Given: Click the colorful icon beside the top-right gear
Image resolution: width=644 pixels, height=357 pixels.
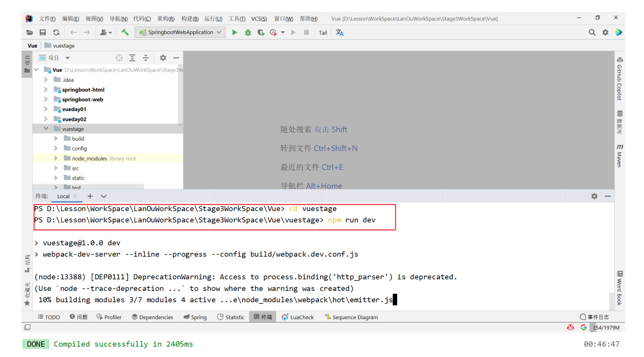Looking at the screenshot, I should tap(619, 32).
